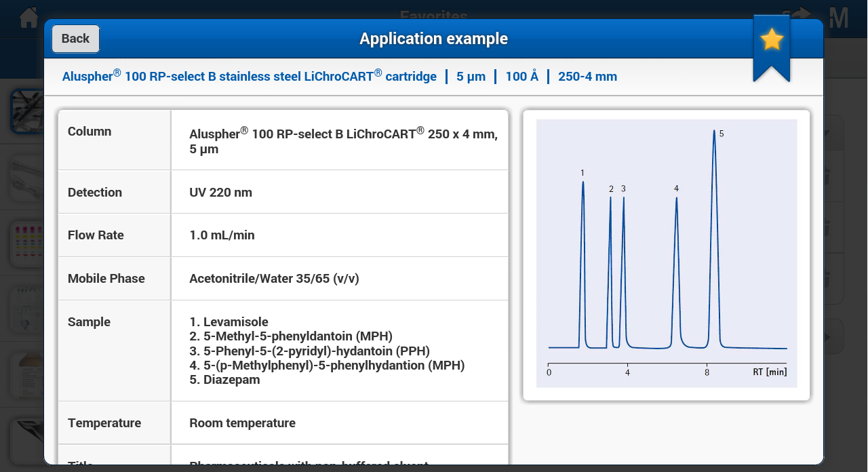Open the home icon behind the dialog
This screenshot has height=472, width=868.
[x=29, y=18]
